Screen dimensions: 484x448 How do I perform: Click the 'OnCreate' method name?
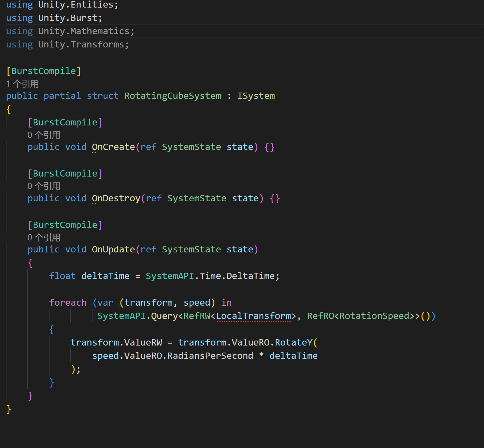coord(113,147)
